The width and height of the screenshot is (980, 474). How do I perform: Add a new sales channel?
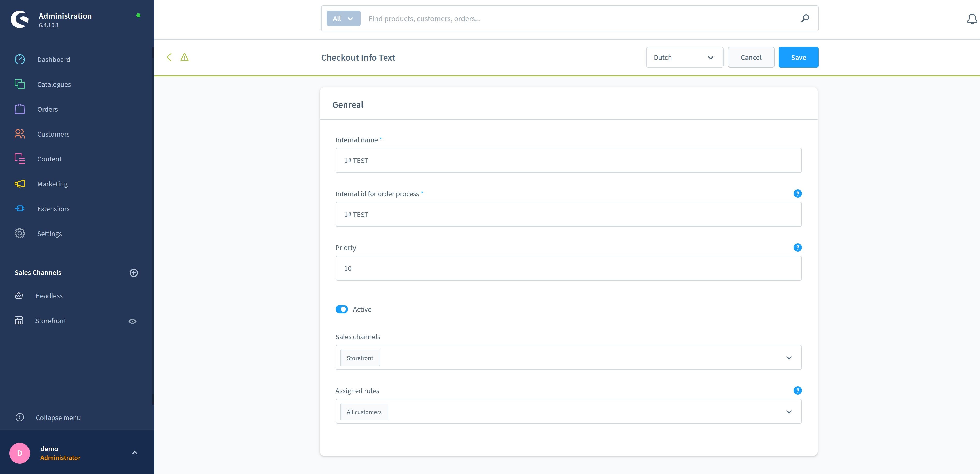[x=133, y=273]
